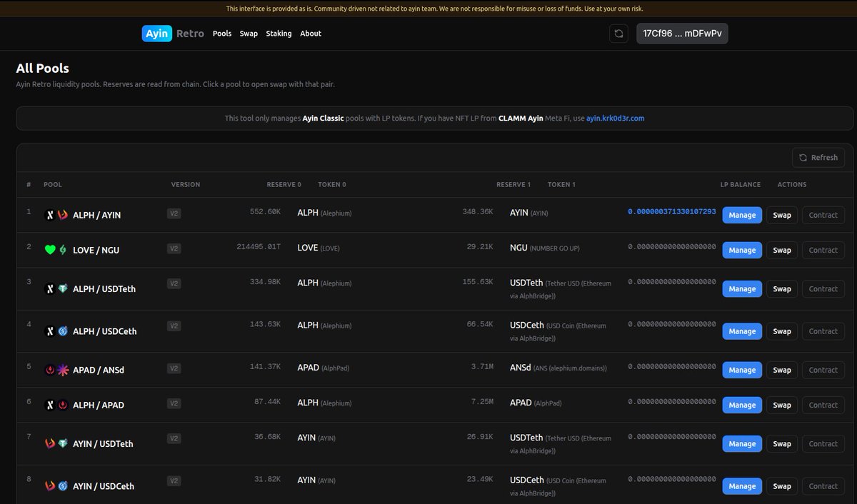Click the 214495.01T reserve value
857x504 pixels.
point(259,247)
